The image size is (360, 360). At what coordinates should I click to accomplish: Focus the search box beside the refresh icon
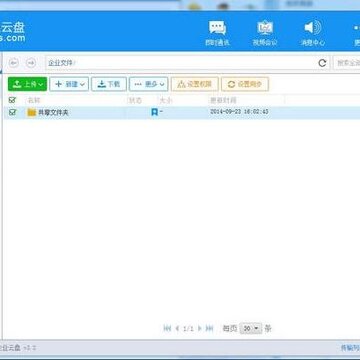pos(347,63)
